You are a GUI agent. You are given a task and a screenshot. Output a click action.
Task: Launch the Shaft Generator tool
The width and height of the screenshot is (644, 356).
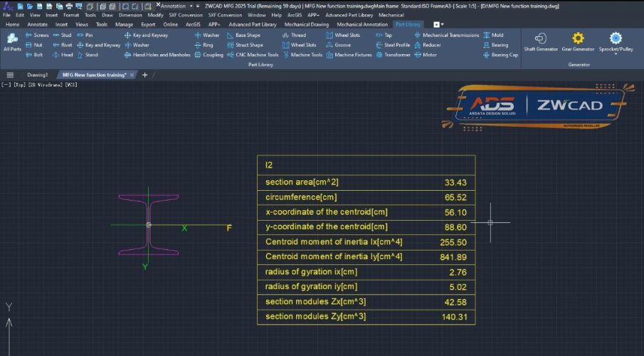click(x=541, y=42)
